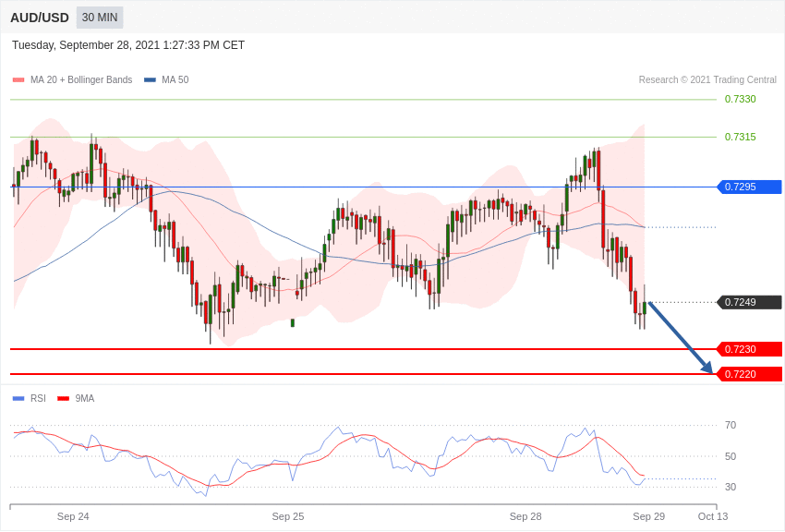Click the RSI 50 axis label

click(x=731, y=456)
